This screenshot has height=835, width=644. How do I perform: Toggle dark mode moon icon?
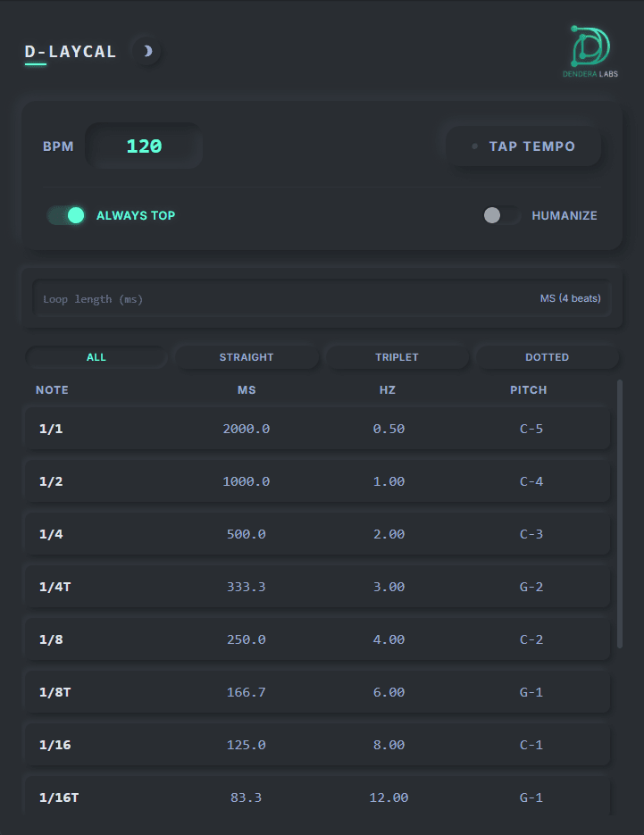pos(146,51)
